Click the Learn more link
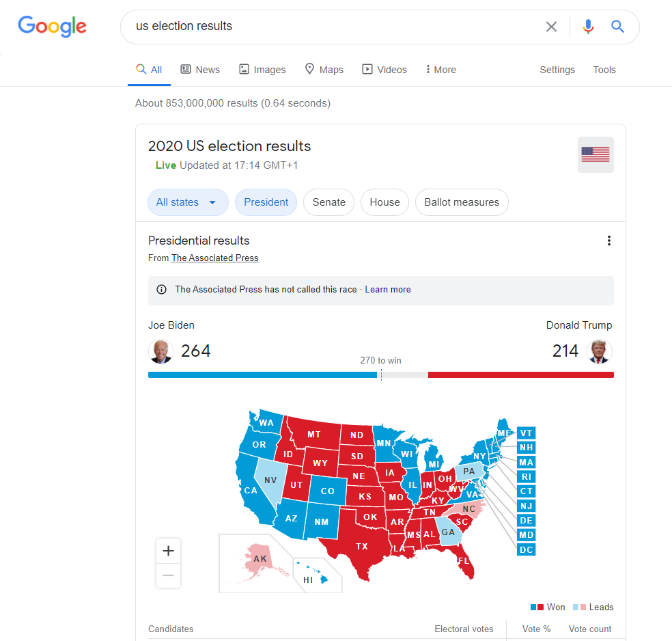The height and width of the screenshot is (641, 672). point(388,290)
